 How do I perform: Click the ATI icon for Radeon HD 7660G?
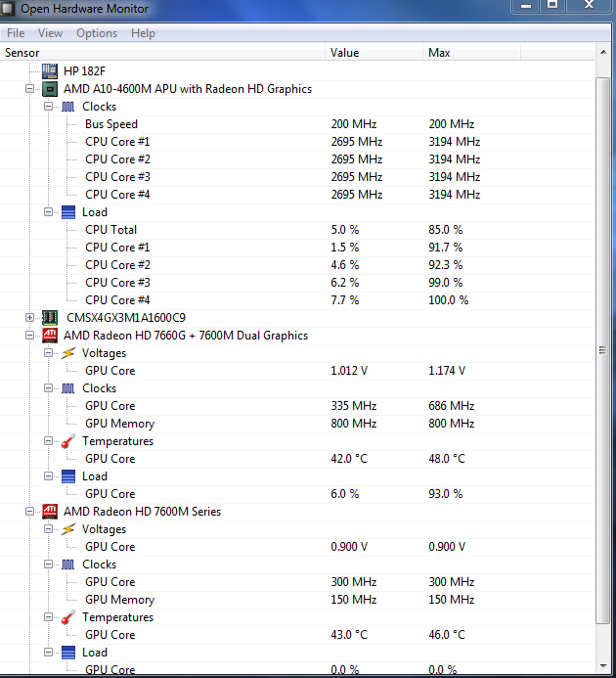(x=50, y=336)
